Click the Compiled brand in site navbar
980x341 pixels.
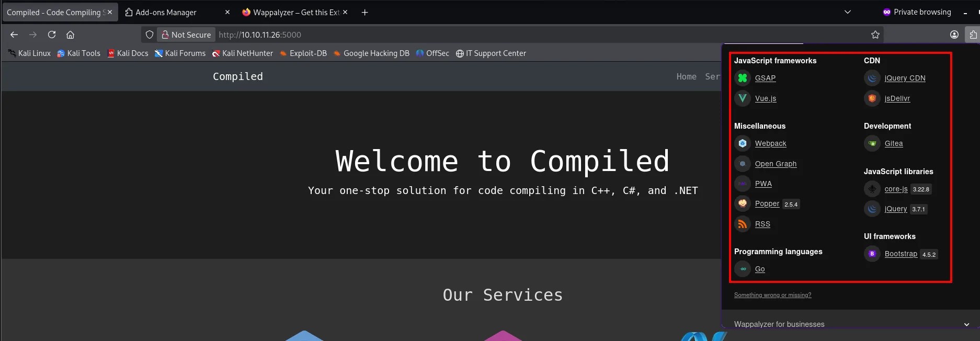point(238,76)
